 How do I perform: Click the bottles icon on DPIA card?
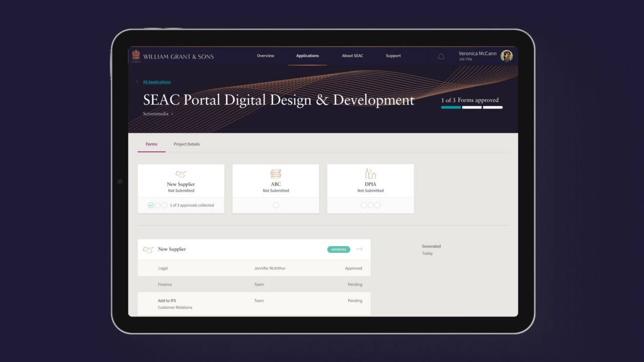(370, 174)
